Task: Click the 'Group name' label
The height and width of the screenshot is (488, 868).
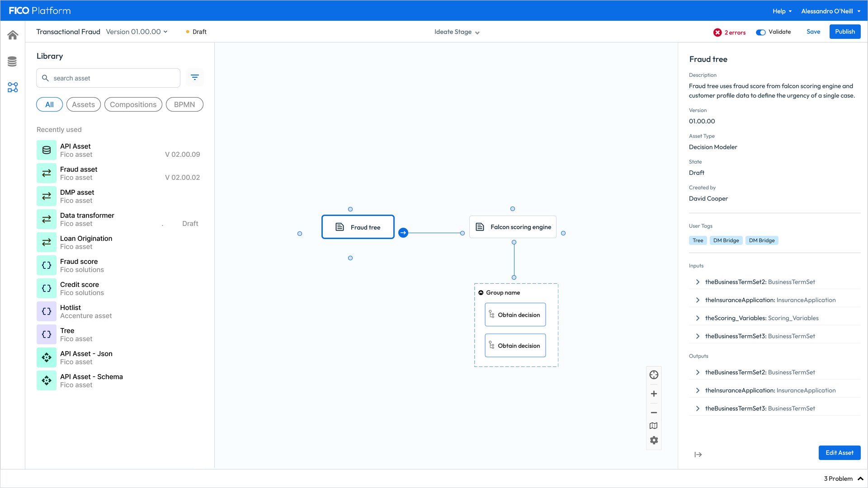Action: click(x=503, y=293)
